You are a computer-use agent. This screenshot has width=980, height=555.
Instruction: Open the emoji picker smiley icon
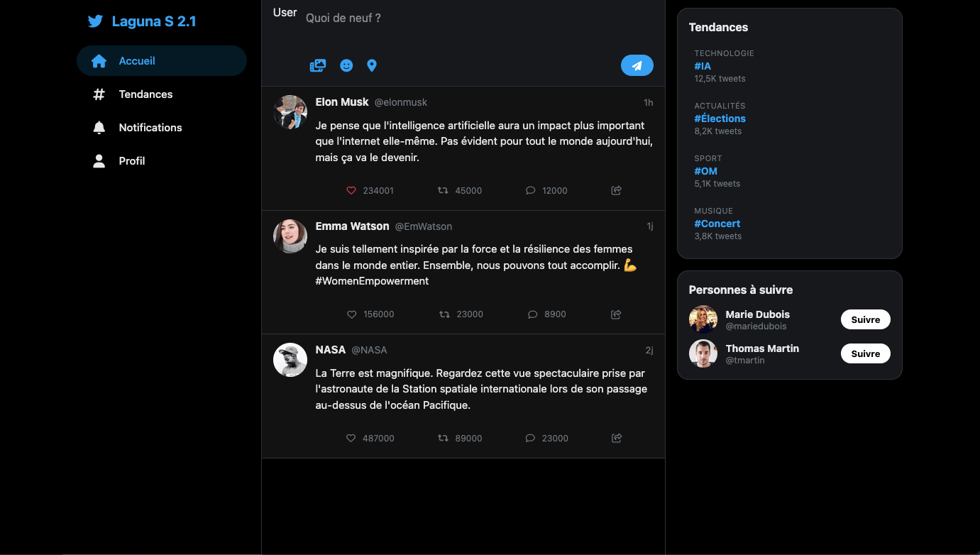[346, 65]
